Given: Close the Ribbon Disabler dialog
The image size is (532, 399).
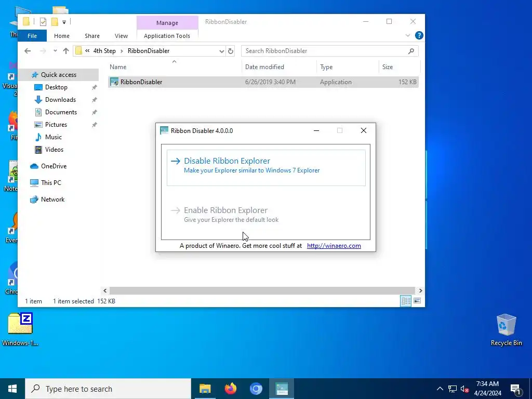Looking at the screenshot, I should click(x=363, y=130).
